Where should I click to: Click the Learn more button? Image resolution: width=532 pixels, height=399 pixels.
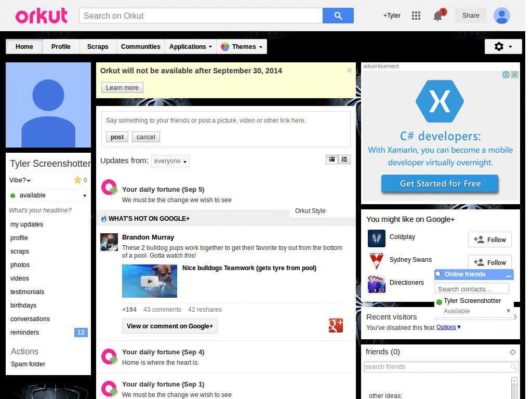[x=122, y=87]
